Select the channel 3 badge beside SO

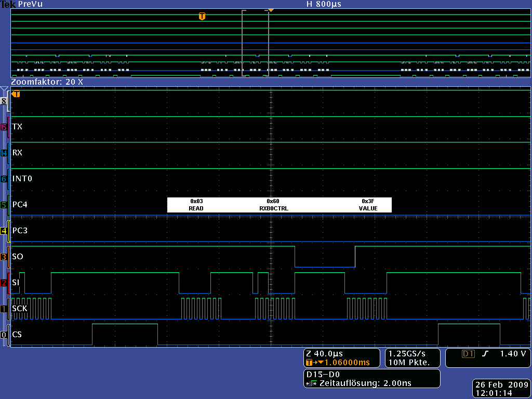point(4,257)
